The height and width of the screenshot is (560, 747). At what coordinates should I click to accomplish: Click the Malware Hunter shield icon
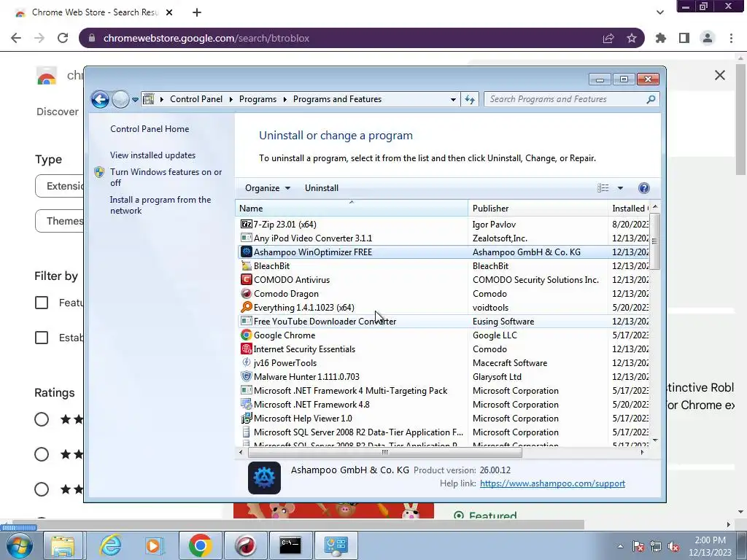tap(247, 377)
